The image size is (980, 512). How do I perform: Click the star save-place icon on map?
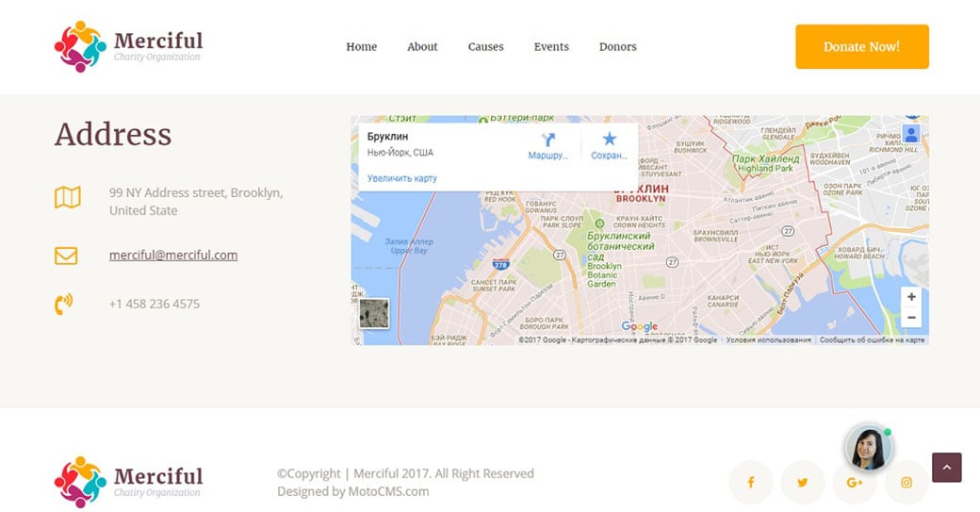click(609, 140)
